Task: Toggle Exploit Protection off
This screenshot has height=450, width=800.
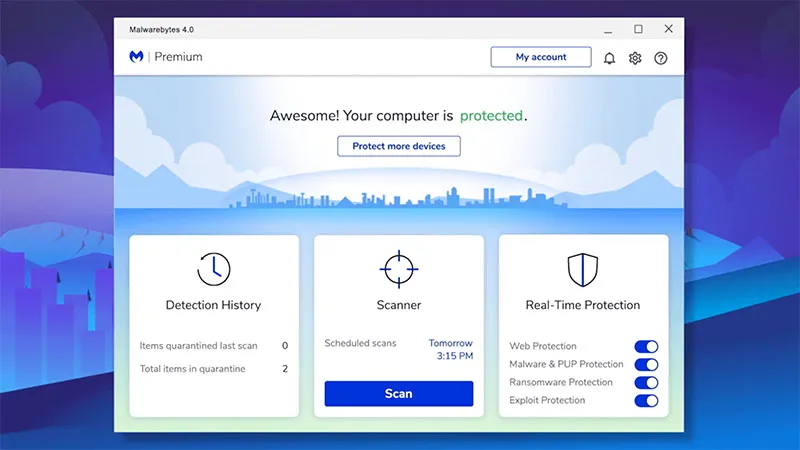Action: pyautogui.click(x=646, y=401)
